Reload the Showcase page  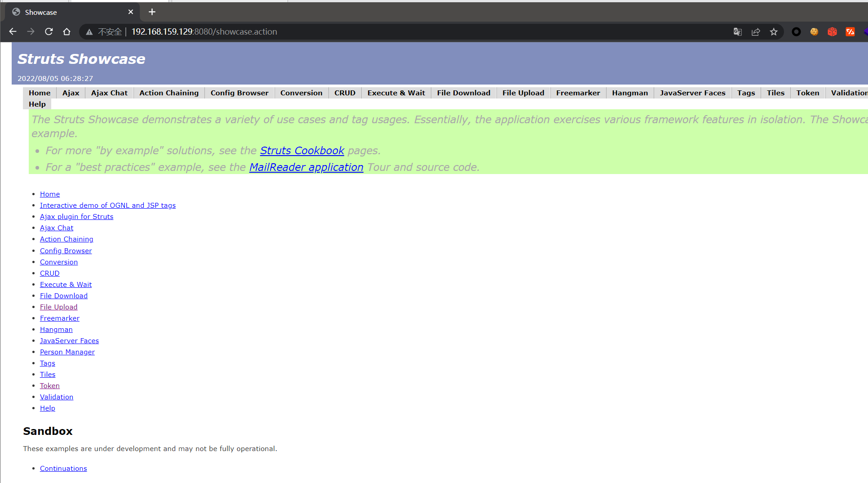point(49,31)
